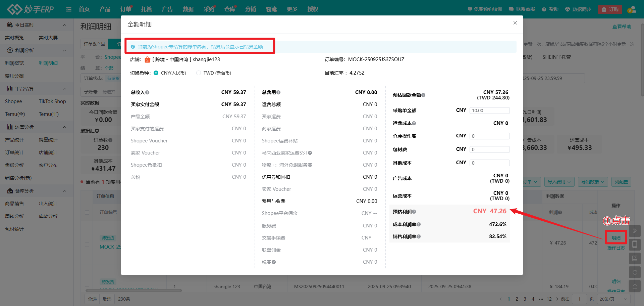Click the 采购单金额 input field

click(x=489, y=111)
